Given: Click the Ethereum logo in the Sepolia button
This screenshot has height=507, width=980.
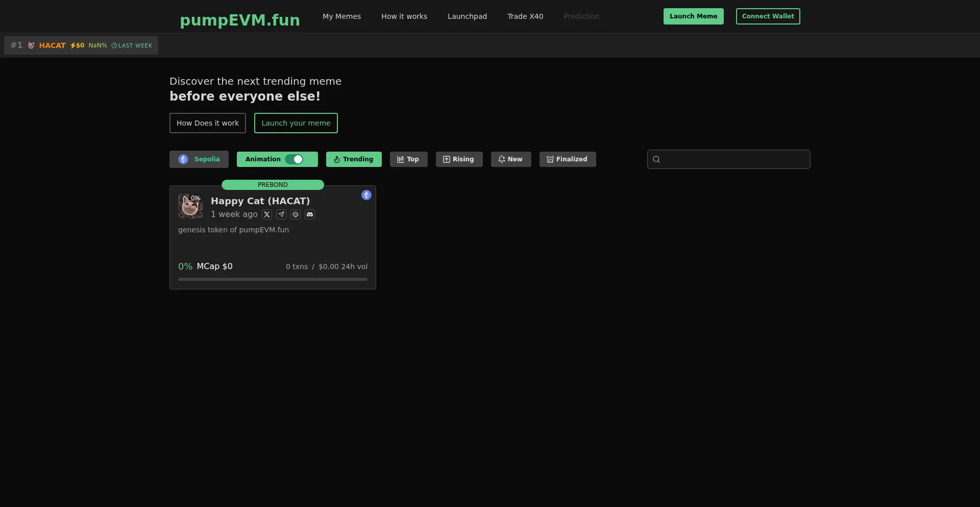Looking at the screenshot, I should coord(183,159).
